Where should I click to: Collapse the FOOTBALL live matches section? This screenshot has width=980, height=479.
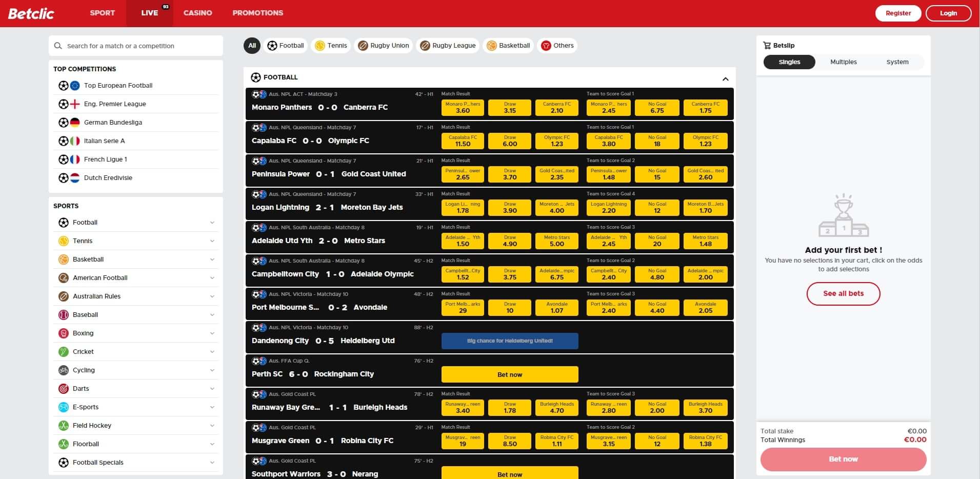point(725,78)
